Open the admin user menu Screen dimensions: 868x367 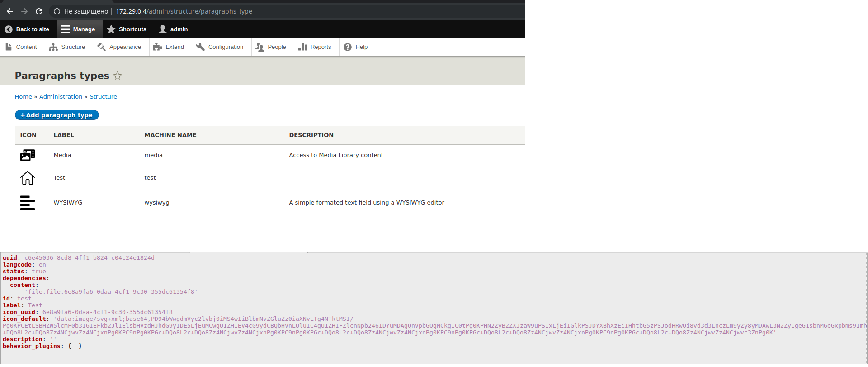pos(173,29)
